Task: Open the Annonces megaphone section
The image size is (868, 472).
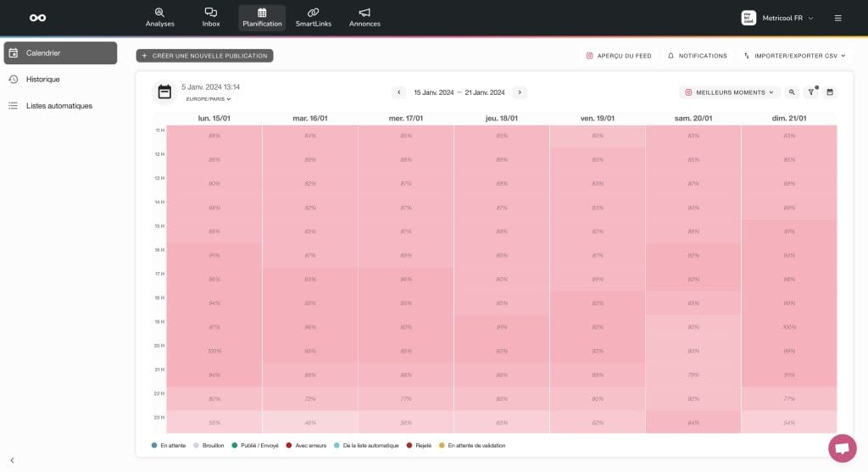Action: [x=364, y=17]
